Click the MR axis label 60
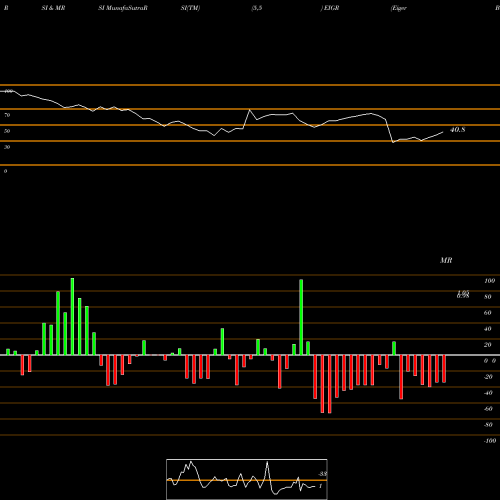 [488, 313]
